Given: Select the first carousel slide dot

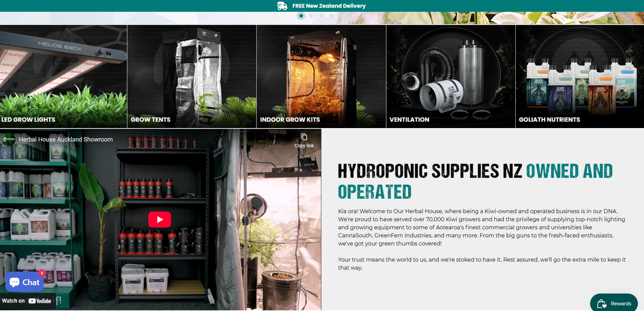Looking at the screenshot, I should point(302,16).
